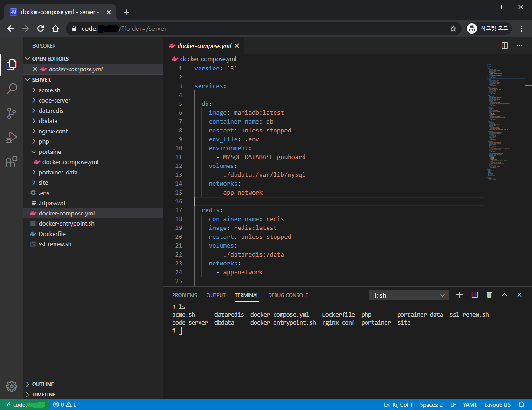Expand the OUTLINE section

click(x=43, y=384)
